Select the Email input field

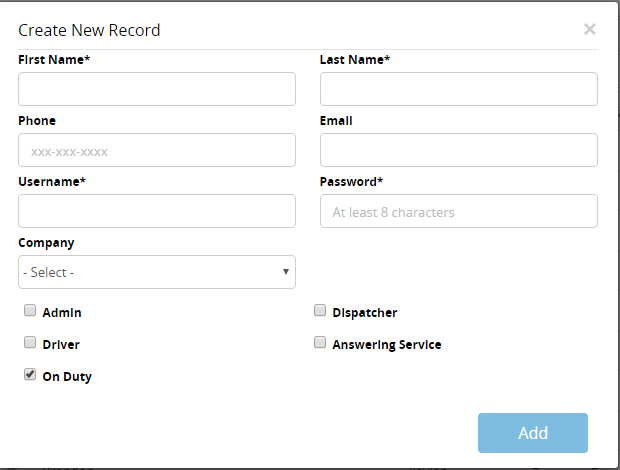(x=458, y=150)
